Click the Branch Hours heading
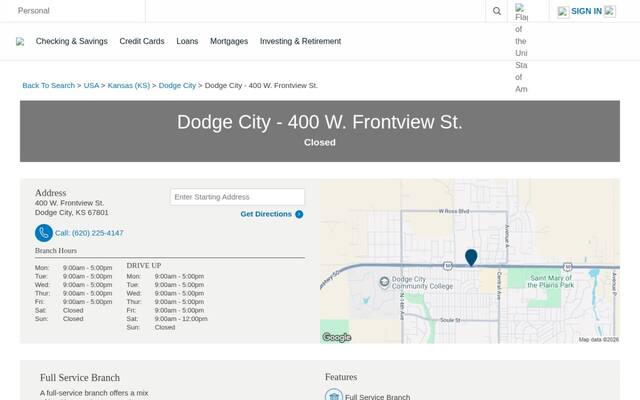Image resolution: width=640 pixels, height=400 pixels. (56, 251)
